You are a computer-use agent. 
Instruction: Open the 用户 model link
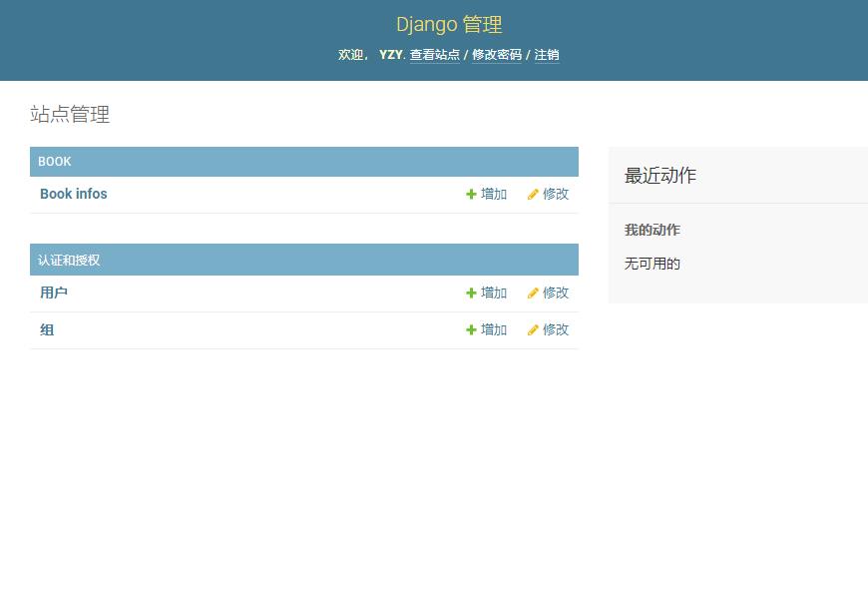(54, 293)
